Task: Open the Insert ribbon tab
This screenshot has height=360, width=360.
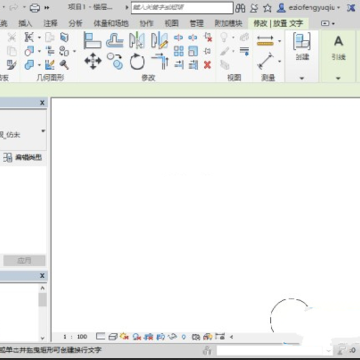Action: tap(25, 23)
